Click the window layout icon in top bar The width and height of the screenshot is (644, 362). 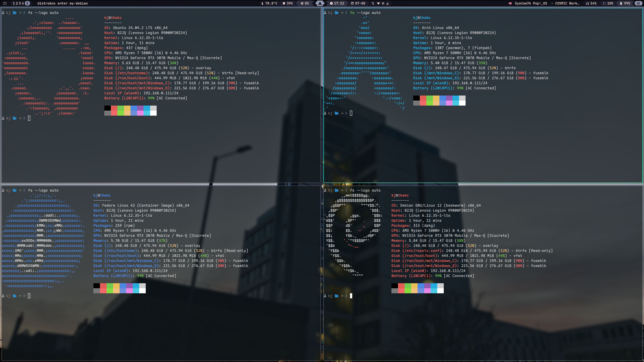pos(5,3)
